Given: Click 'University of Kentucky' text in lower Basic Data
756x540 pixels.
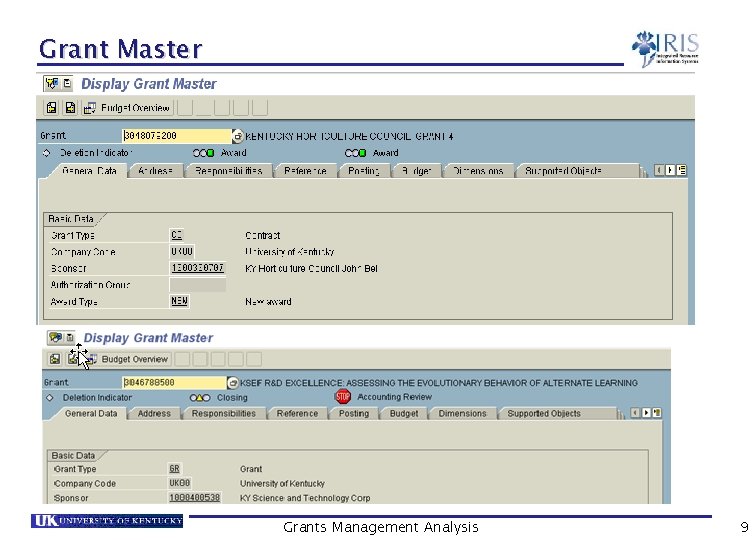Looking at the screenshot, I should [x=282, y=484].
